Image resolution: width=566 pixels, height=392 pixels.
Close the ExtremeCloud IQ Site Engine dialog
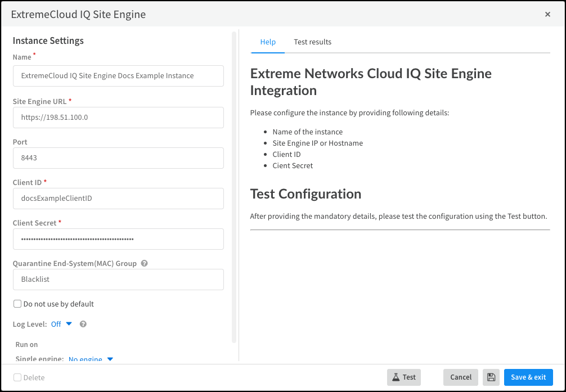point(547,15)
